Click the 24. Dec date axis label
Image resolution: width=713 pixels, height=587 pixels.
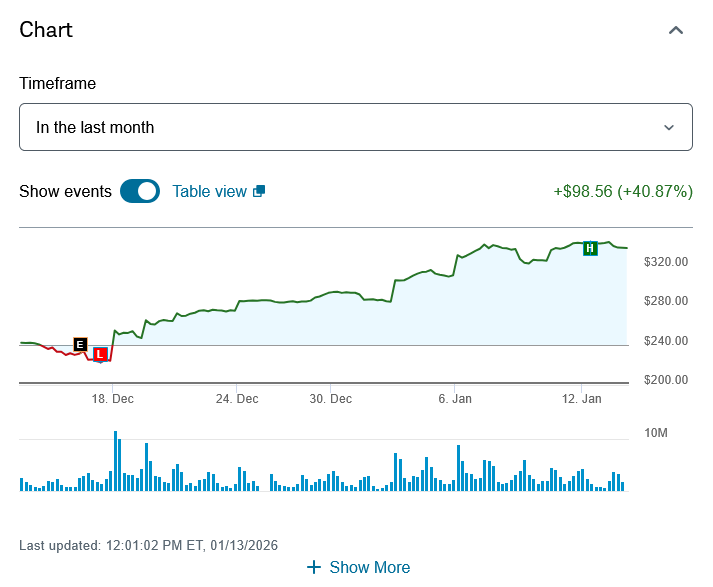click(237, 399)
